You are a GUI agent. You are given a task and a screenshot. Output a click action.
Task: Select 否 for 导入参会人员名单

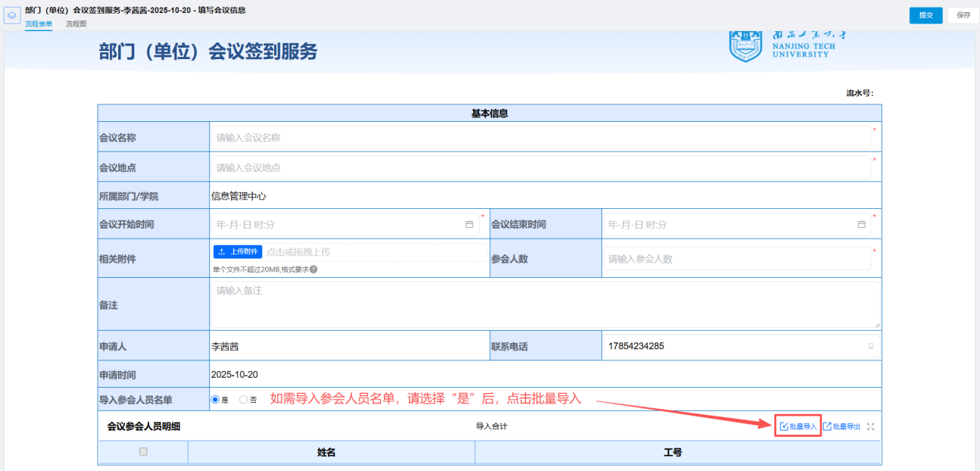(x=243, y=400)
